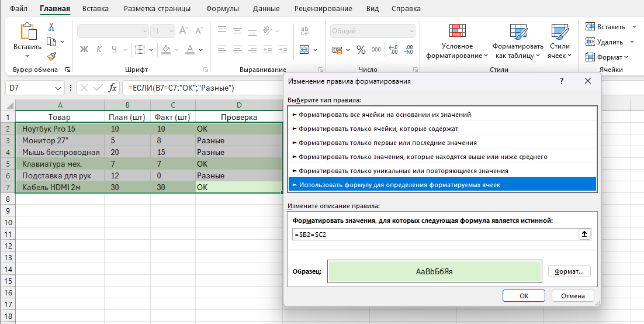644x324 pixels.
Task: Toggle italic К formatting
Action: click(99, 50)
